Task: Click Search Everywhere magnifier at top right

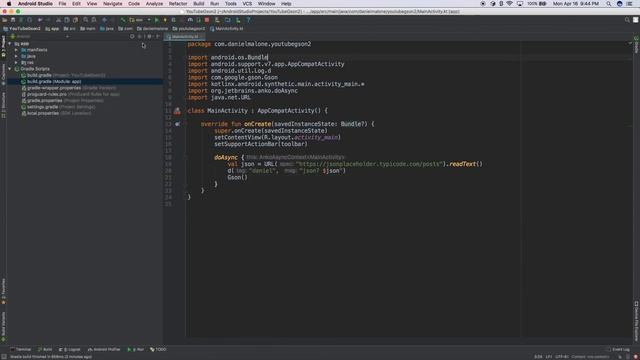Action: click(x=627, y=20)
